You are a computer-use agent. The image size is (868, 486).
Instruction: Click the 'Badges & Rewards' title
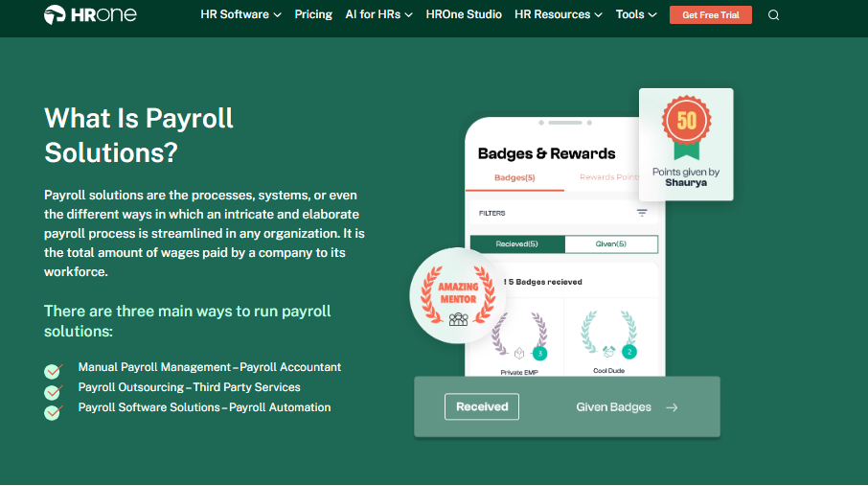coord(546,153)
